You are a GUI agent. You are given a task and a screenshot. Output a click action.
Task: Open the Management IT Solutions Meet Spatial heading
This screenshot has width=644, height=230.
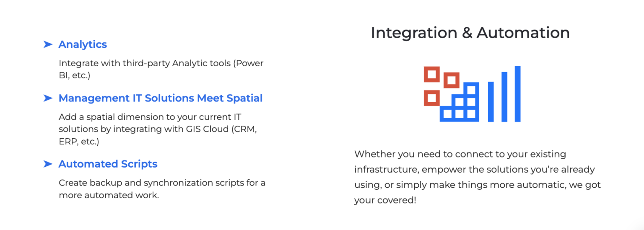(x=161, y=98)
